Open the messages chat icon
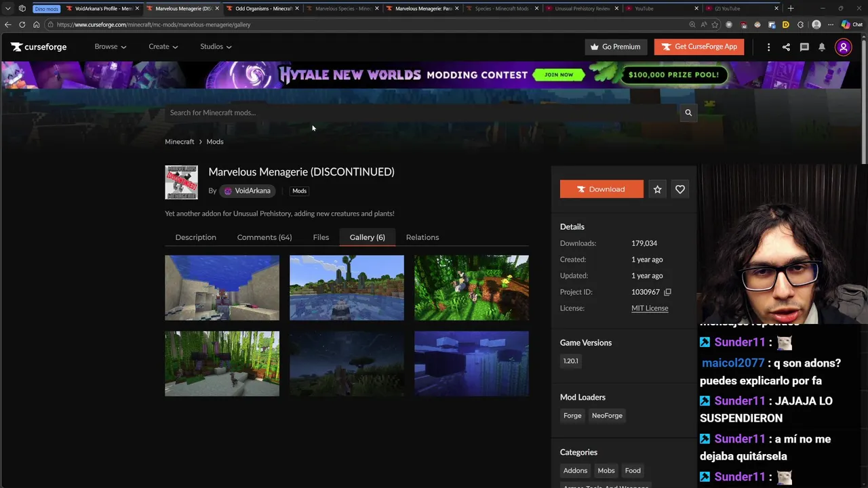Screen dimensions: 868x488 coord(804,47)
